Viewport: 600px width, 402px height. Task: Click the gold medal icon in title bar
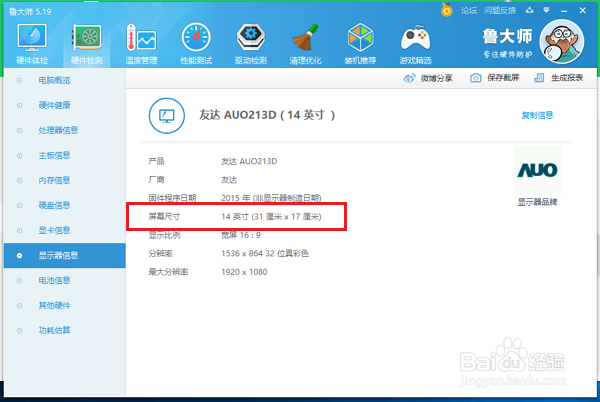coord(447,10)
